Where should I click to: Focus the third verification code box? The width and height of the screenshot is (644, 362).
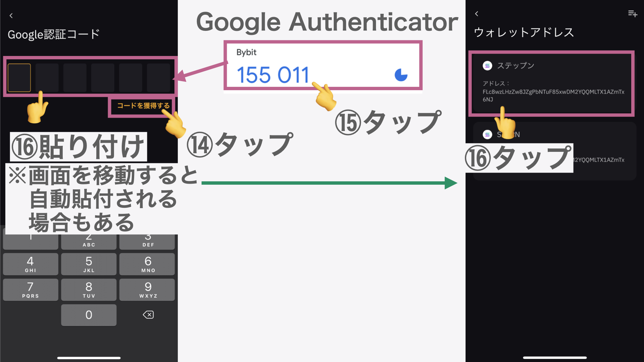(75, 78)
